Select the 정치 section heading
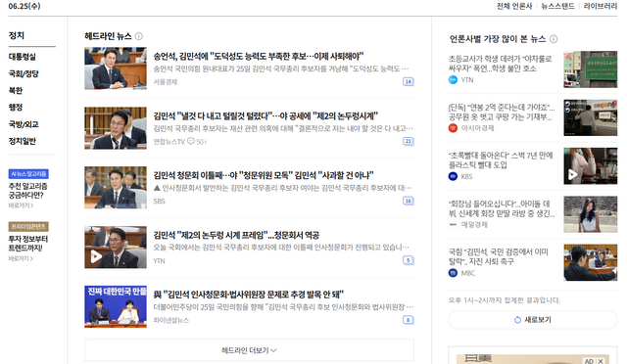The width and height of the screenshot is (627, 364). point(17,35)
